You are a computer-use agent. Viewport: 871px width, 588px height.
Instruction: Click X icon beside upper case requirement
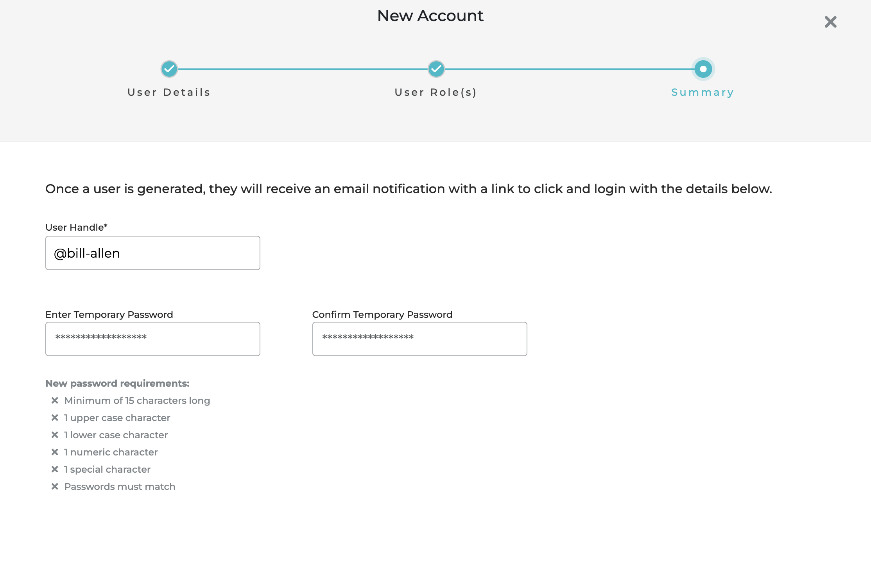[x=55, y=418]
